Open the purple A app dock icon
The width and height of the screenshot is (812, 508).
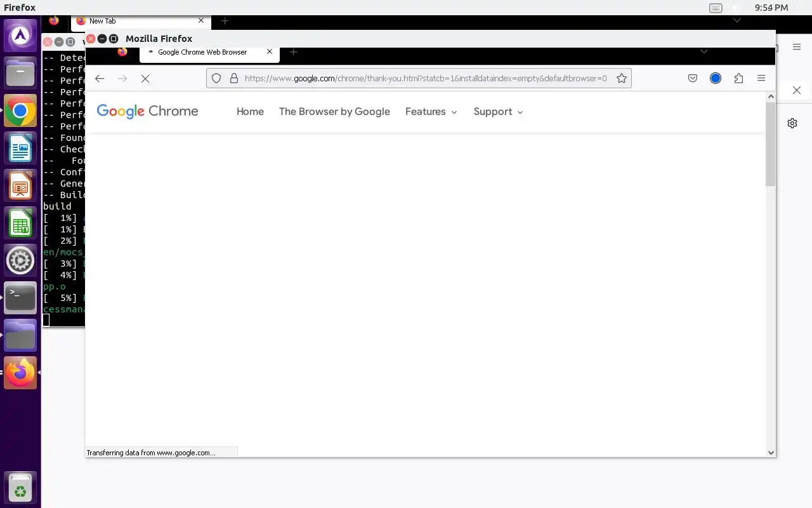coord(20,36)
